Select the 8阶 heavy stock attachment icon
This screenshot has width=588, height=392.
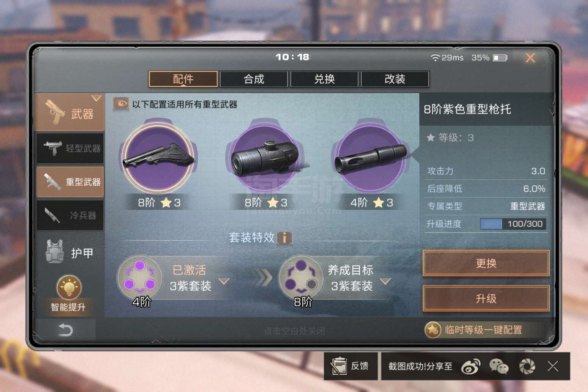click(158, 157)
